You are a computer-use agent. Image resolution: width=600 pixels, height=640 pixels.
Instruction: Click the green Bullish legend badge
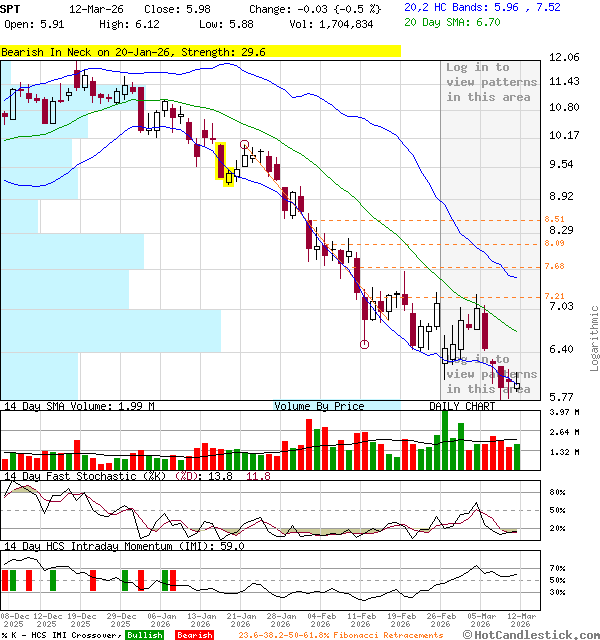click(x=145, y=635)
